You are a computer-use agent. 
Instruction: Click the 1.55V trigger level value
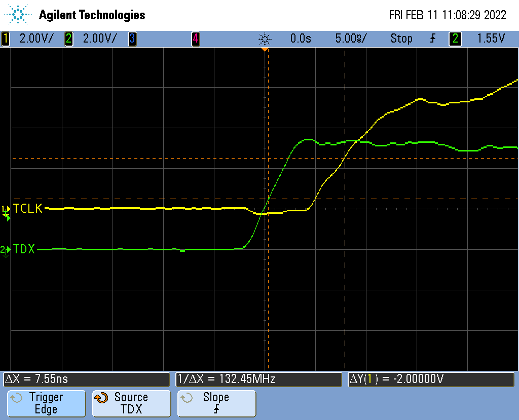click(x=491, y=39)
